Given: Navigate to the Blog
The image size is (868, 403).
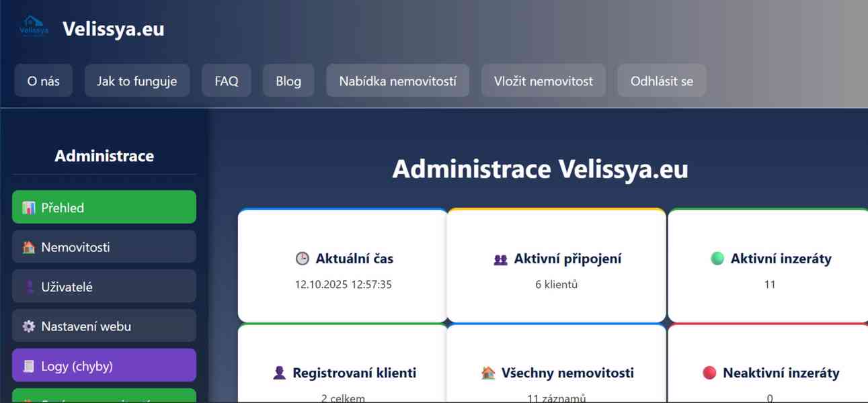Looking at the screenshot, I should point(288,81).
